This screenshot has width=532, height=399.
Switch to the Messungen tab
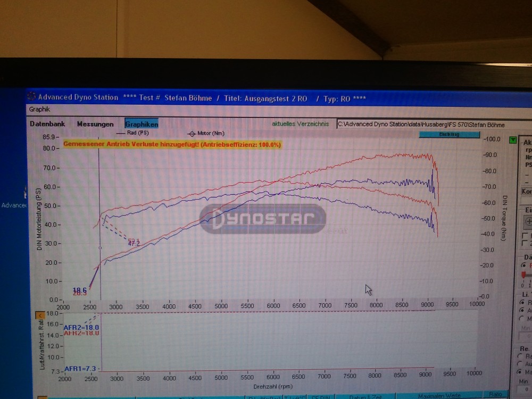(95, 124)
